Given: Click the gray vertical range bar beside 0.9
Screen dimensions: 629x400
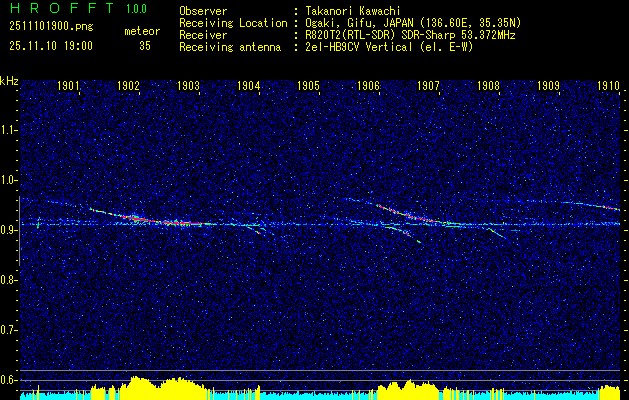Looking at the screenshot, I should 19,231.
